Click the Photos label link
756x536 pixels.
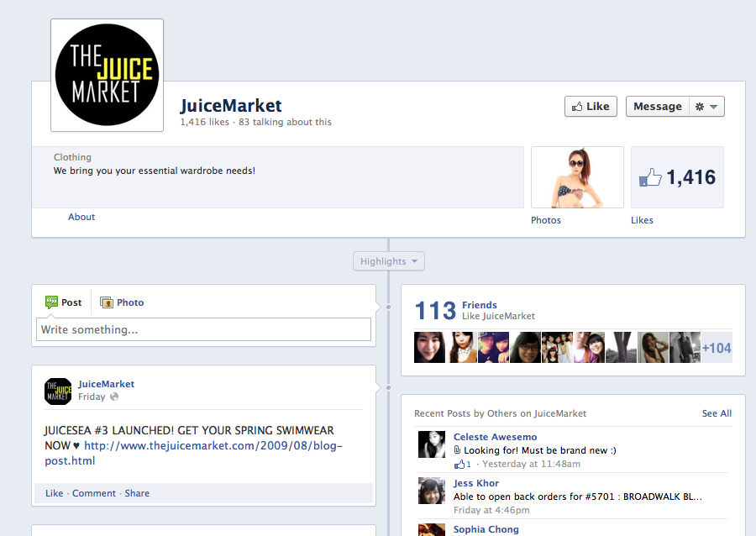click(x=546, y=220)
